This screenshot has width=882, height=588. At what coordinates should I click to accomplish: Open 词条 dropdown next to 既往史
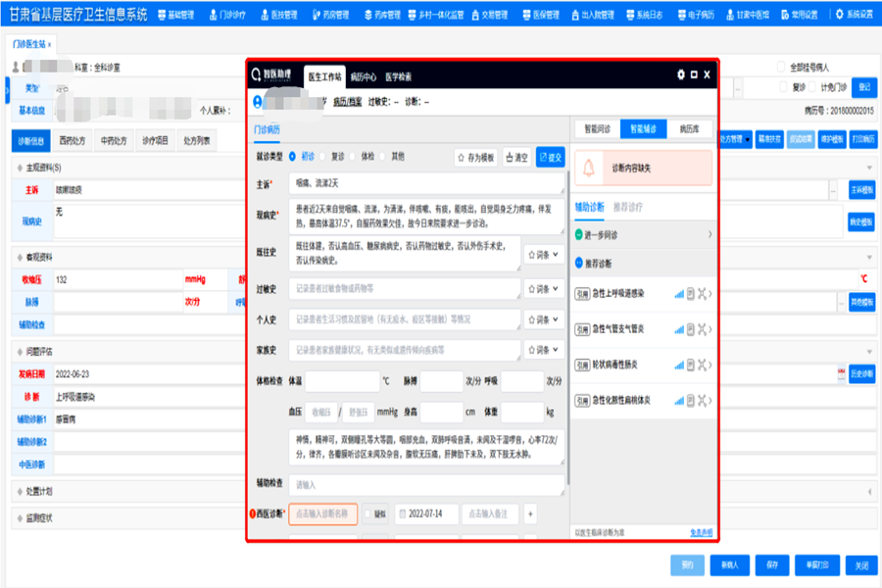tap(544, 254)
